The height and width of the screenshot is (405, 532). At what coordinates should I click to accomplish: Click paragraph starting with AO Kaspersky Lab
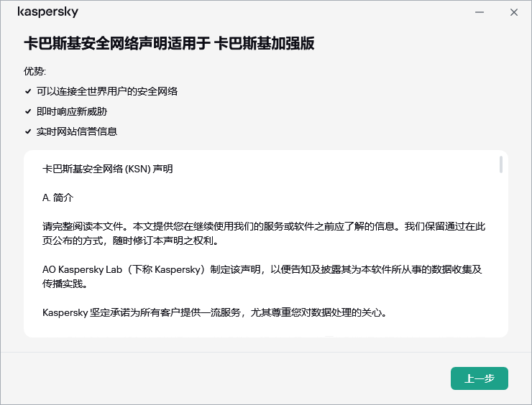(263, 276)
